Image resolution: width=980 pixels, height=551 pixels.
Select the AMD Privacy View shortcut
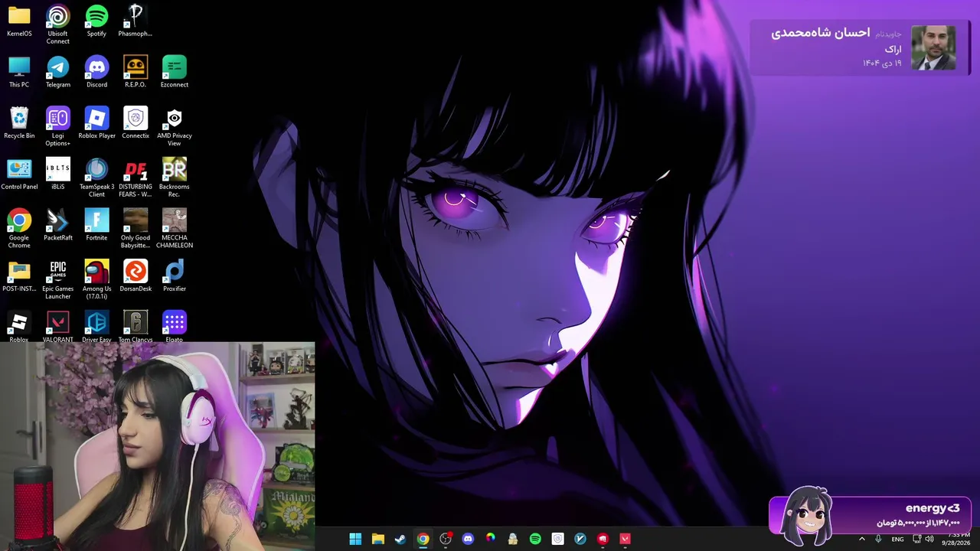(175, 126)
